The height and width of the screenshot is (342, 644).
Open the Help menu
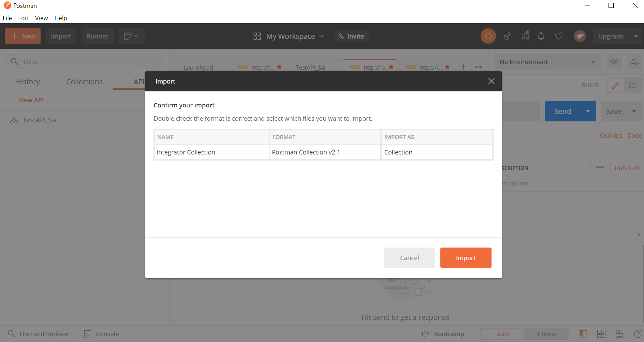(61, 18)
